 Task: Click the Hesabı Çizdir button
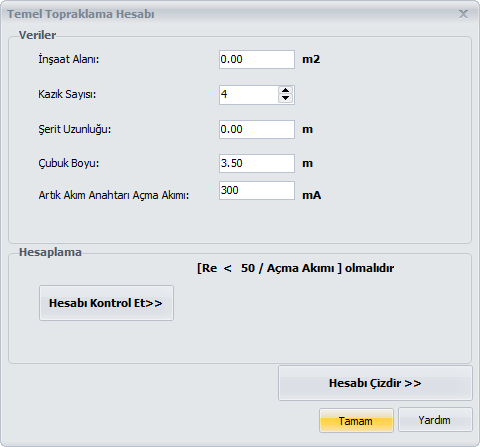pyautogui.click(x=375, y=383)
